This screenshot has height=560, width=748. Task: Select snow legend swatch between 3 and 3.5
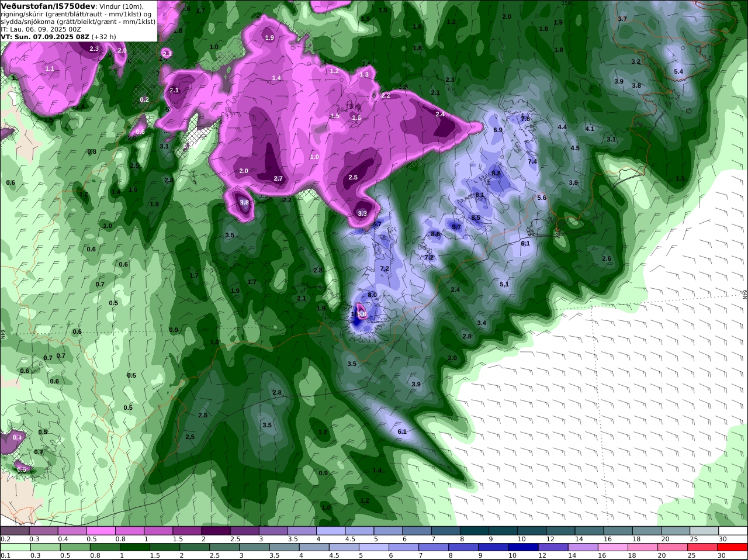point(273,531)
